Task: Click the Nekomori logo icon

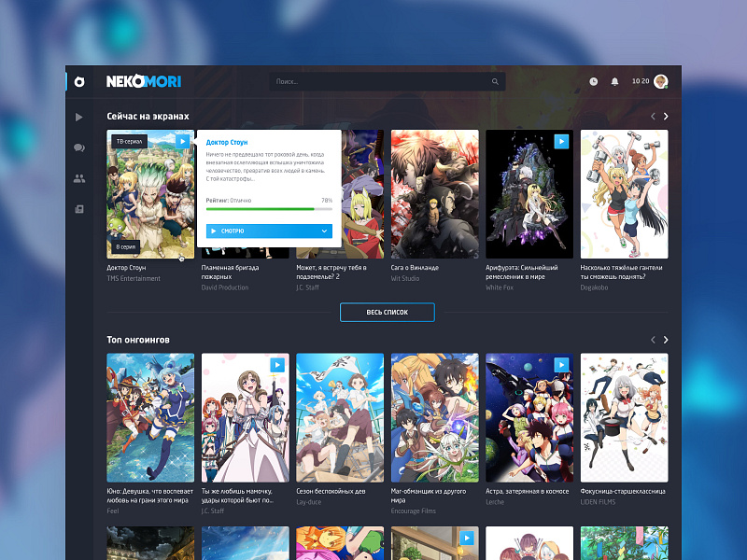Action: (x=79, y=81)
